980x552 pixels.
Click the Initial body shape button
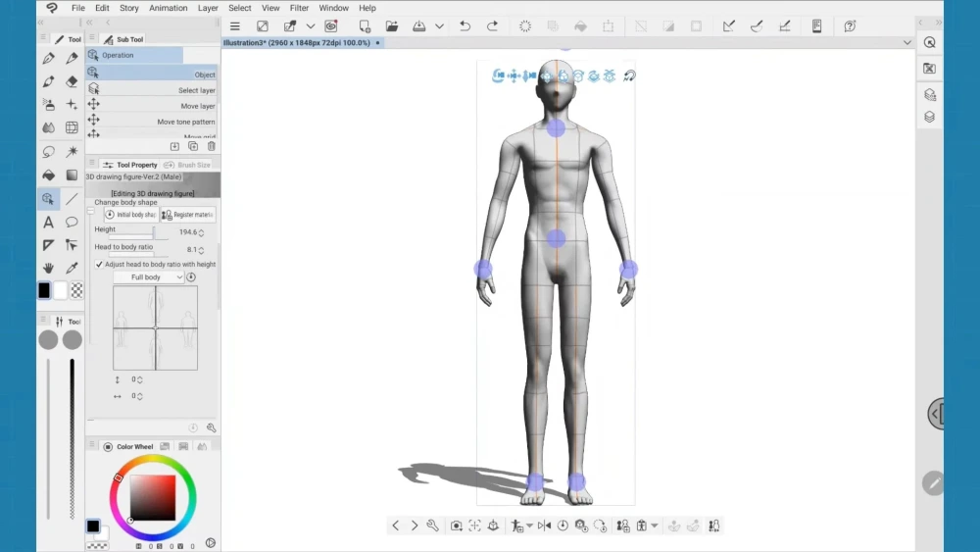[130, 215]
